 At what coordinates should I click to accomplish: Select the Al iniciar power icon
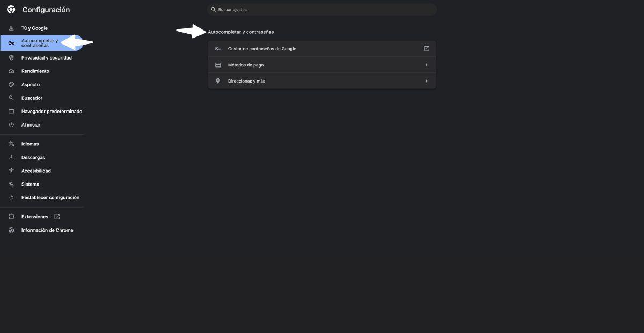(x=11, y=124)
